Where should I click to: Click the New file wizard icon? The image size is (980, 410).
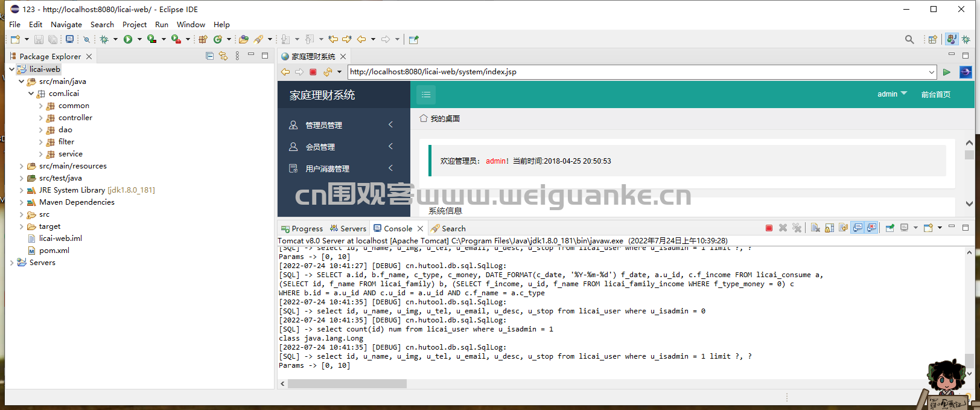click(x=16, y=39)
